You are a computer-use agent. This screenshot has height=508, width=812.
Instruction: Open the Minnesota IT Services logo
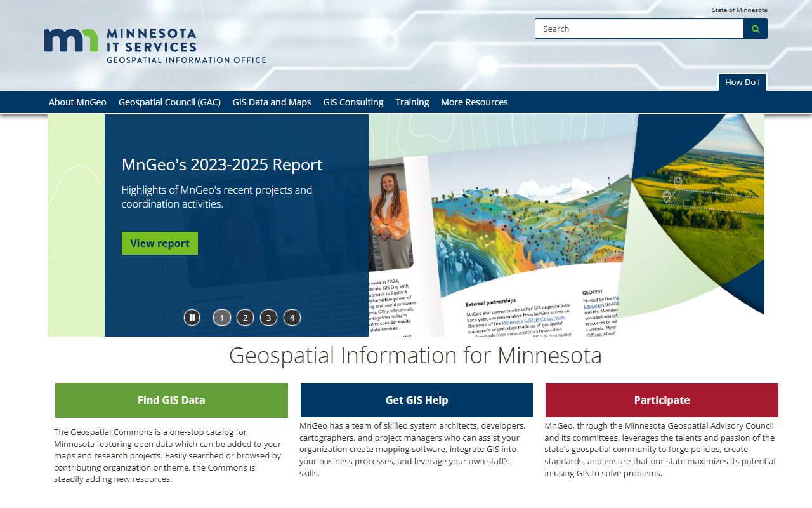pyautogui.click(x=155, y=46)
